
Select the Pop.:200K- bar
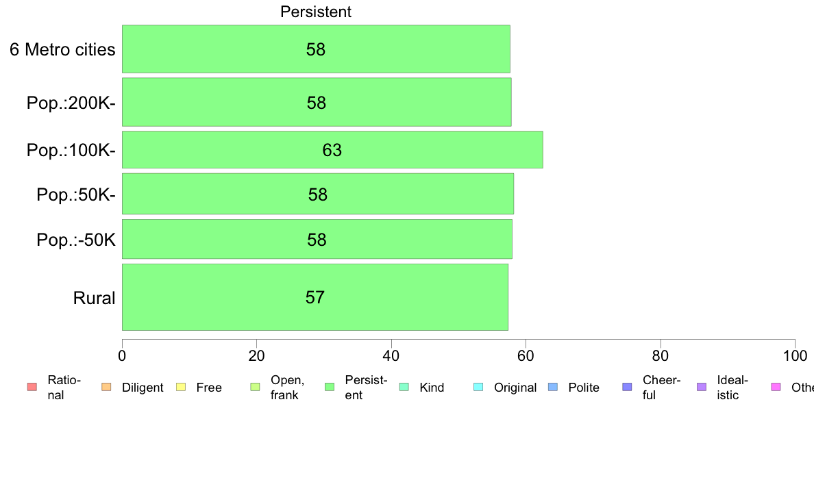click(x=317, y=102)
